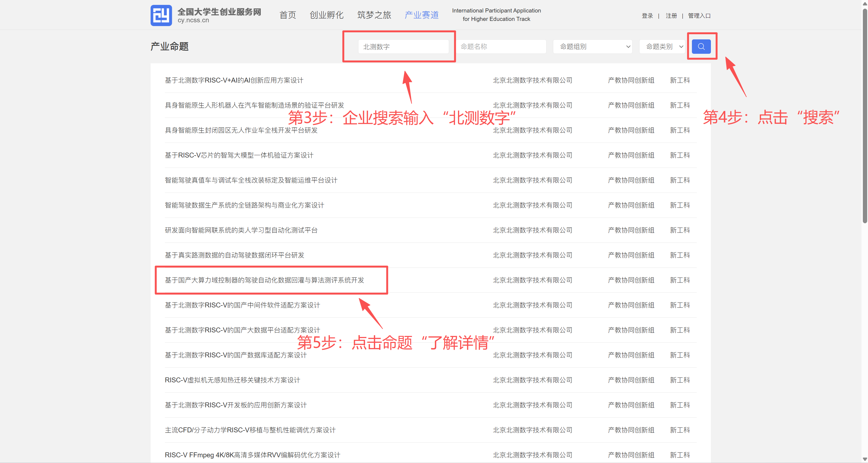
Task: Open 主流CFD/分子动力学RISC-V移植与整机性能调优方案设计
Action: (250, 430)
